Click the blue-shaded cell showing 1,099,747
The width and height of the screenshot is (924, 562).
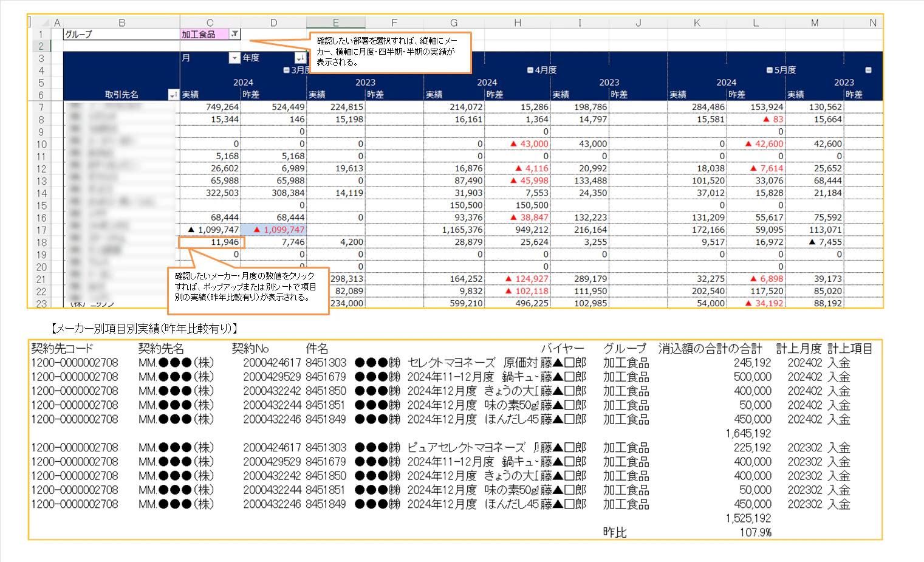(273, 230)
